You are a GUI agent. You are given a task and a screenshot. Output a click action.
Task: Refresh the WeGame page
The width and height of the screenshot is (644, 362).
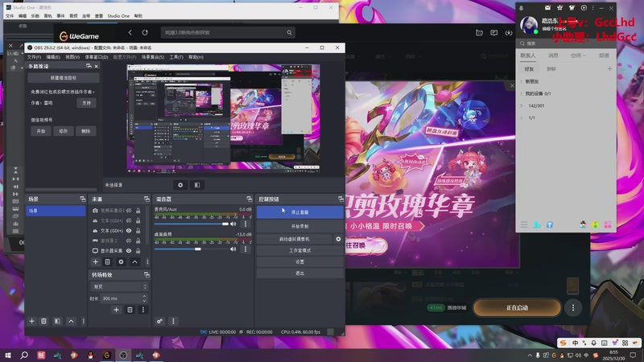145,32
